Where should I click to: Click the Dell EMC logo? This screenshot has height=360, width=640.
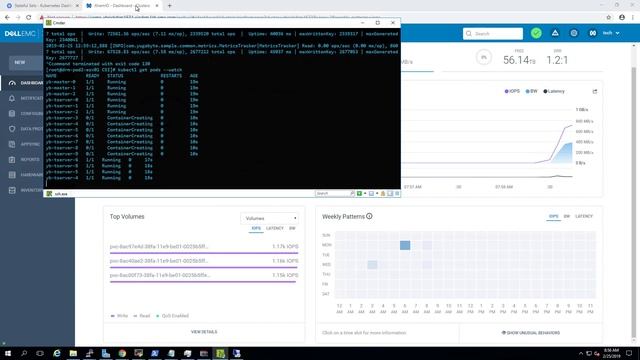click(20, 33)
